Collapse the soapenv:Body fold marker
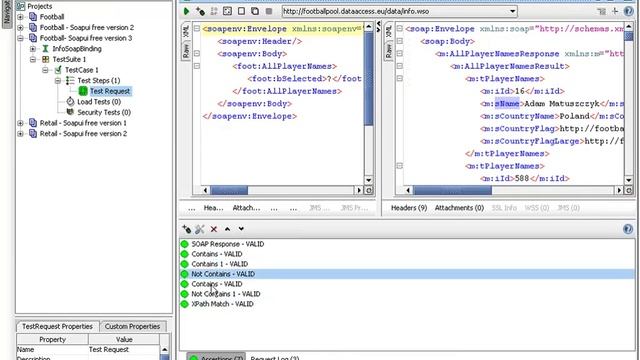The image size is (640, 360). [x=197, y=53]
